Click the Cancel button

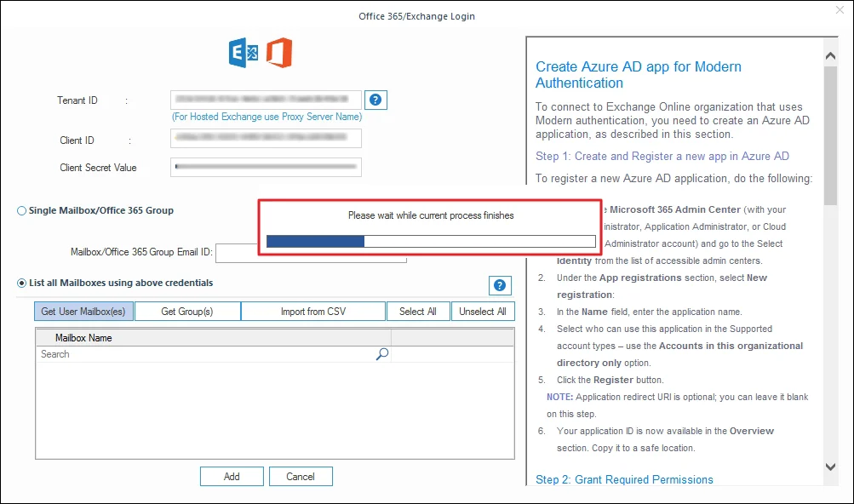coord(301,476)
